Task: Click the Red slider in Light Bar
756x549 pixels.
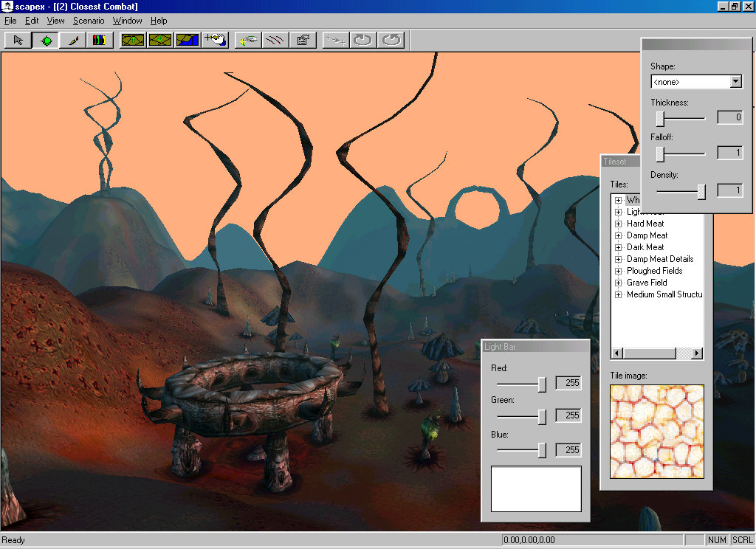Action: (542, 384)
